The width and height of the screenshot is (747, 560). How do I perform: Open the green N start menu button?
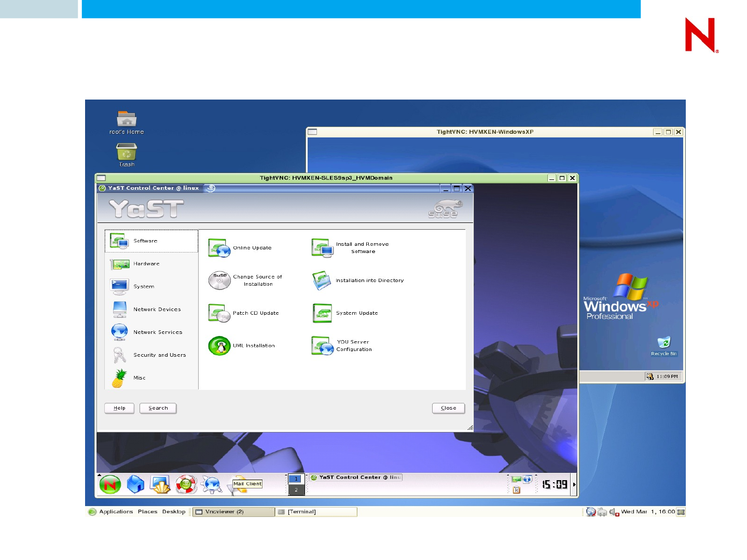110,485
